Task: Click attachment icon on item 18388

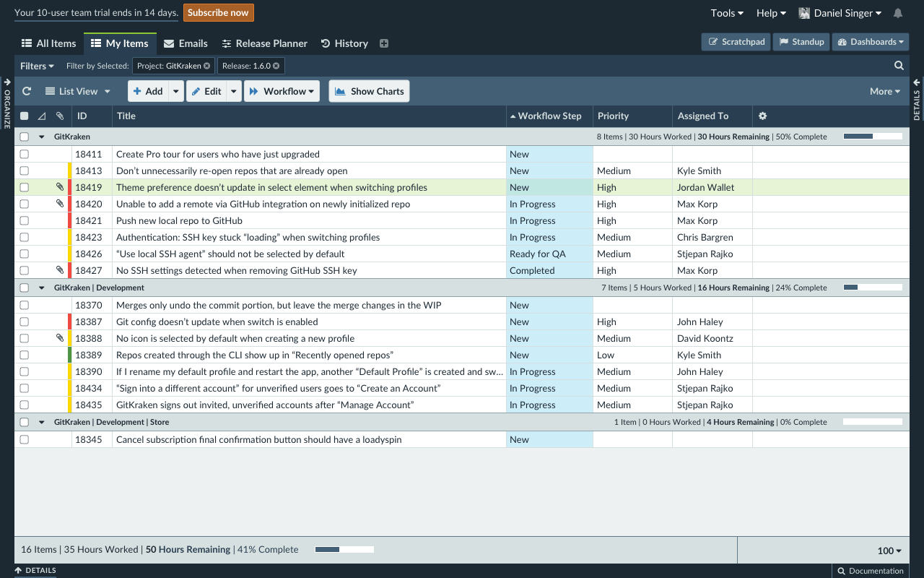Action: pyautogui.click(x=60, y=338)
